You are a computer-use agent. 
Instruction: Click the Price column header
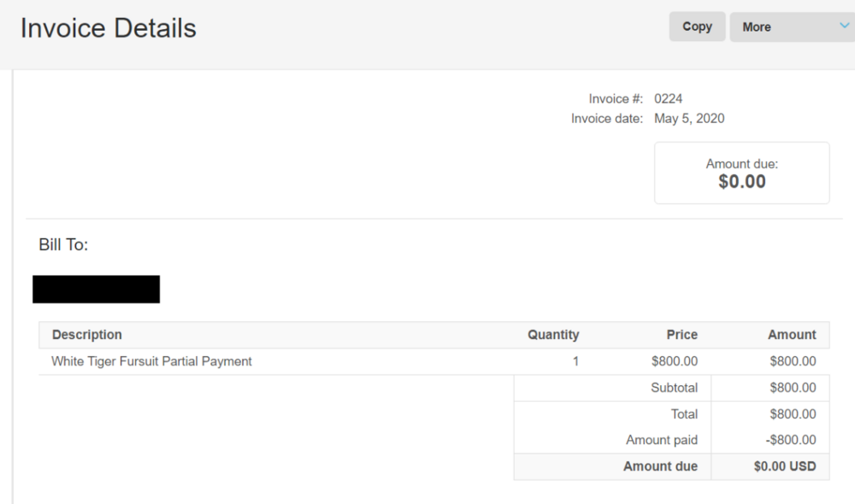tap(681, 335)
